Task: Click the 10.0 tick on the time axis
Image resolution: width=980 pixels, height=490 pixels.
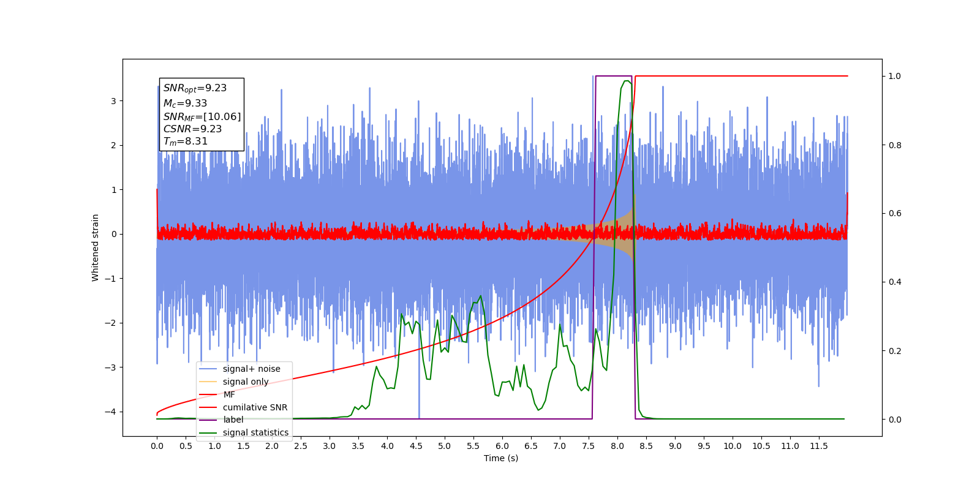Action: (x=733, y=446)
